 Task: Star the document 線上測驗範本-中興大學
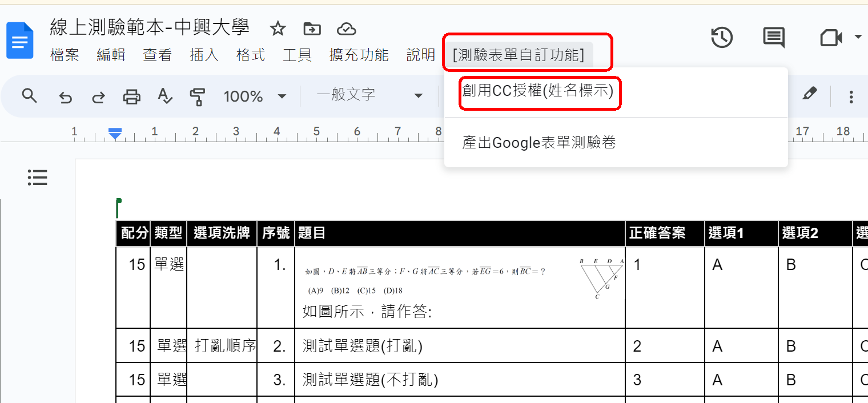278,29
